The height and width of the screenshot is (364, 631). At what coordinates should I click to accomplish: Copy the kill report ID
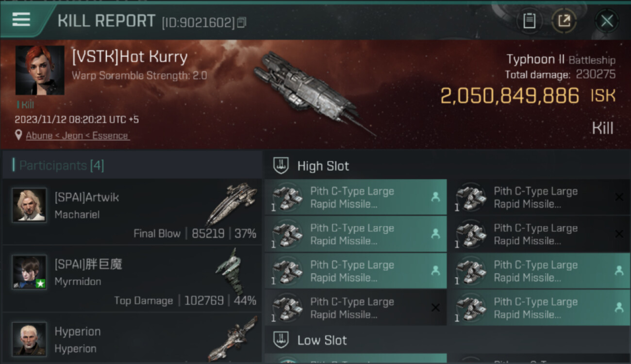pos(241,22)
